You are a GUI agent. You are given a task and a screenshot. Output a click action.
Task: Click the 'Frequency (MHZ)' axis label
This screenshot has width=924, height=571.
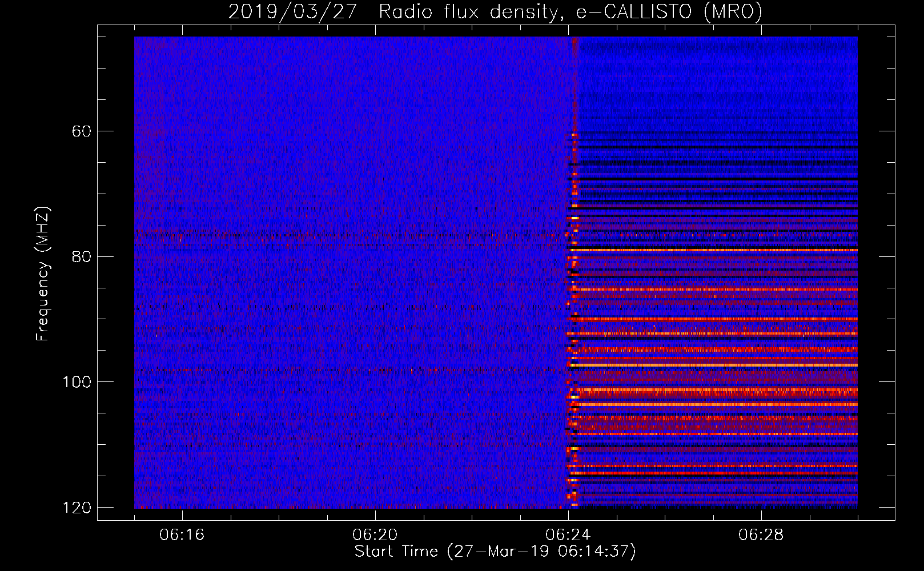coord(43,274)
